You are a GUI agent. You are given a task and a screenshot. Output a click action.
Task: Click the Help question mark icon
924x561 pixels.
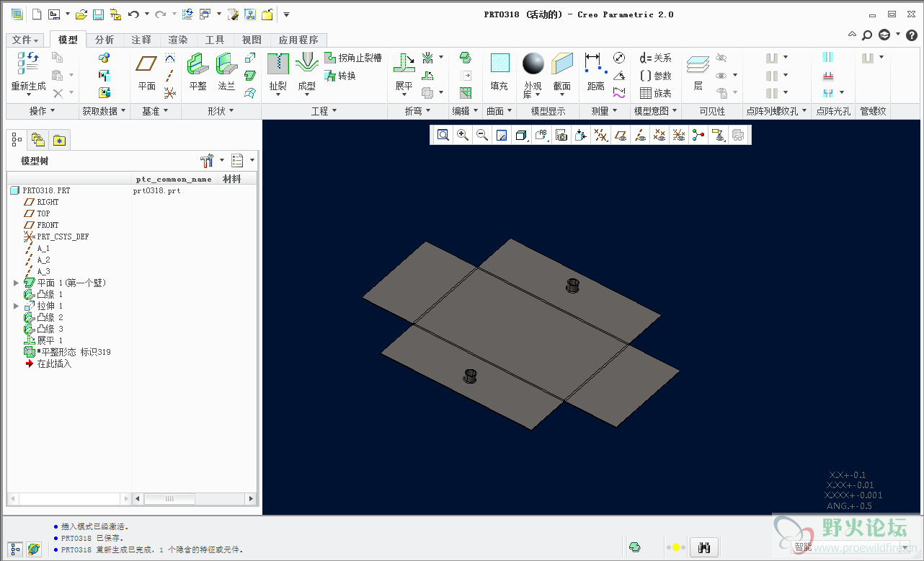click(x=911, y=35)
